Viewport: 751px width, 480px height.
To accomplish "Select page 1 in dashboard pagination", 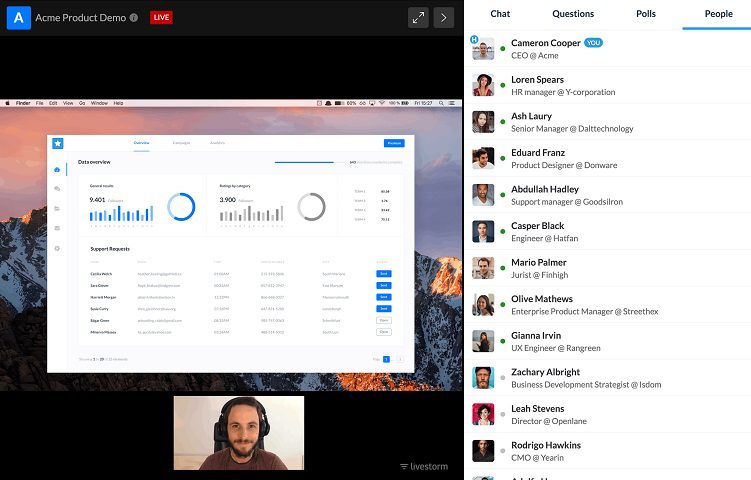I will coord(386,359).
